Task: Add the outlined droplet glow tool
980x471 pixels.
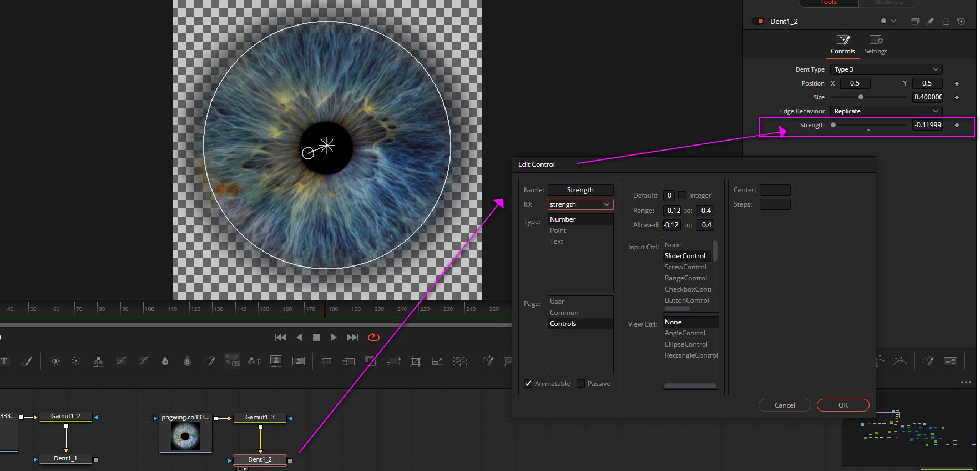Action: tap(187, 361)
